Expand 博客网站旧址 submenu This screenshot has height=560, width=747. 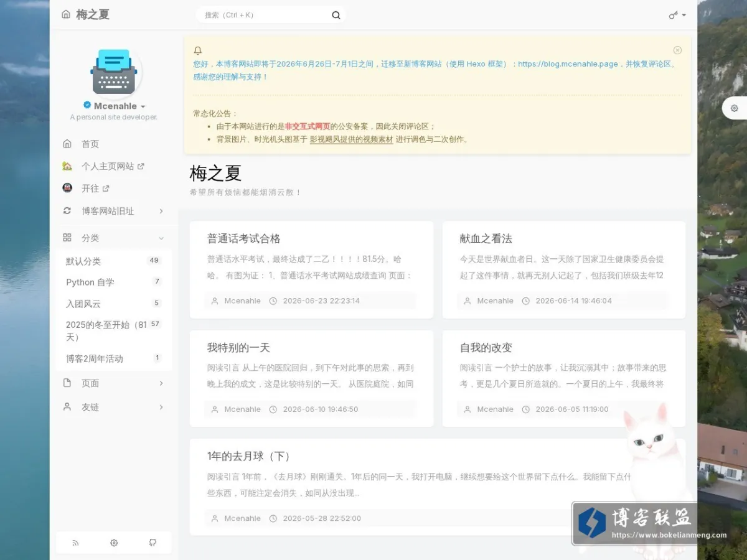coord(114,211)
